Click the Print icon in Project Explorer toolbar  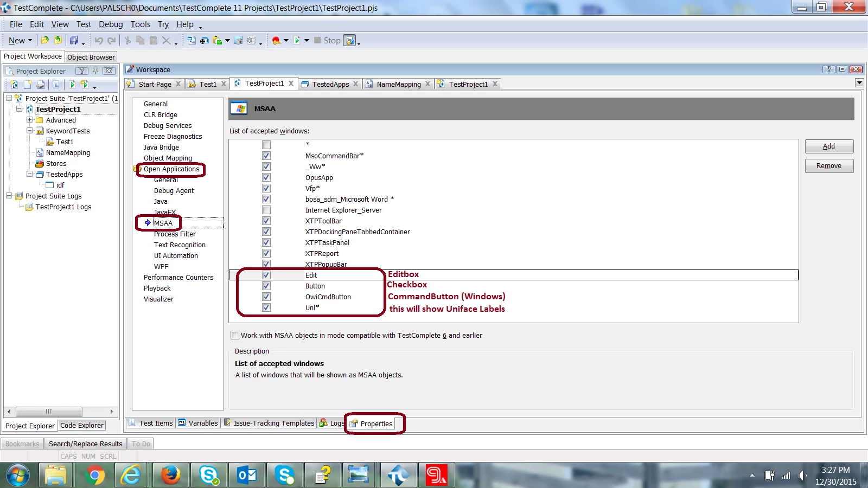41,85
